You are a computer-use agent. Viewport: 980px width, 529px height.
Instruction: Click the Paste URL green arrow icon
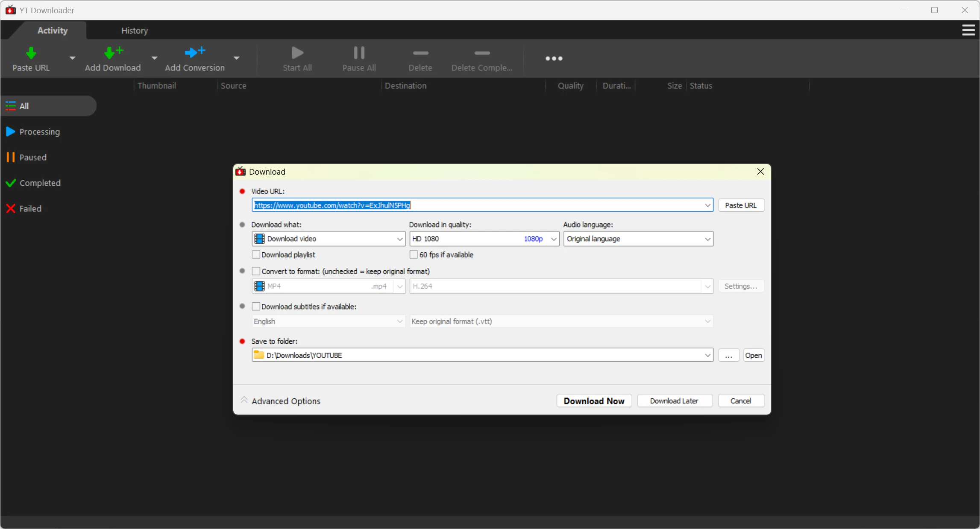[31, 53]
